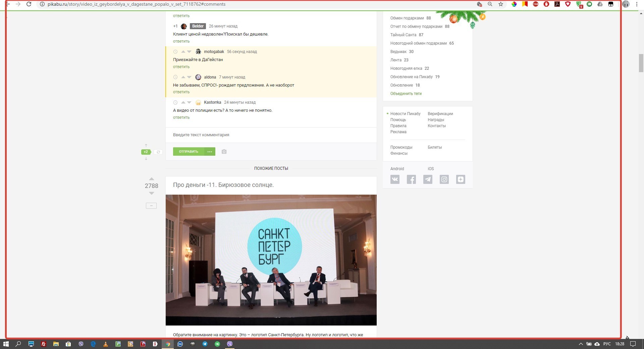
Task: Reload the page with the refresh icon
Action: [x=29, y=4]
